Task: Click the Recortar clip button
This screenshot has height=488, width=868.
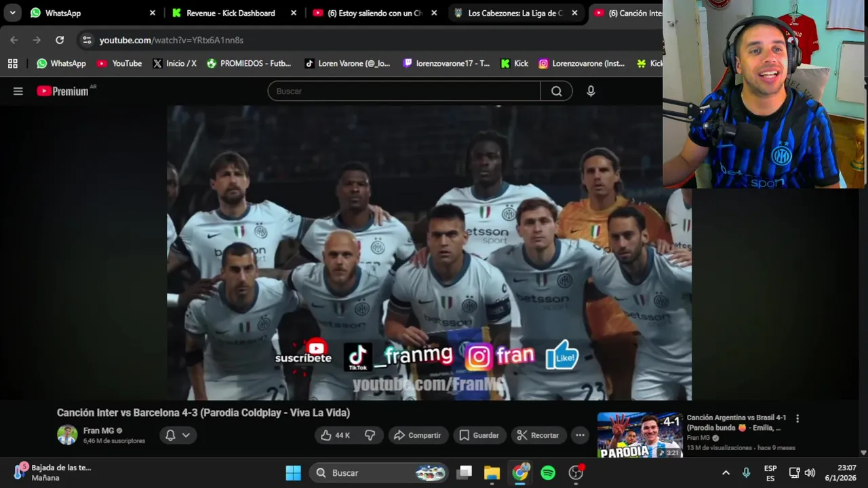Action: (x=538, y=435)
